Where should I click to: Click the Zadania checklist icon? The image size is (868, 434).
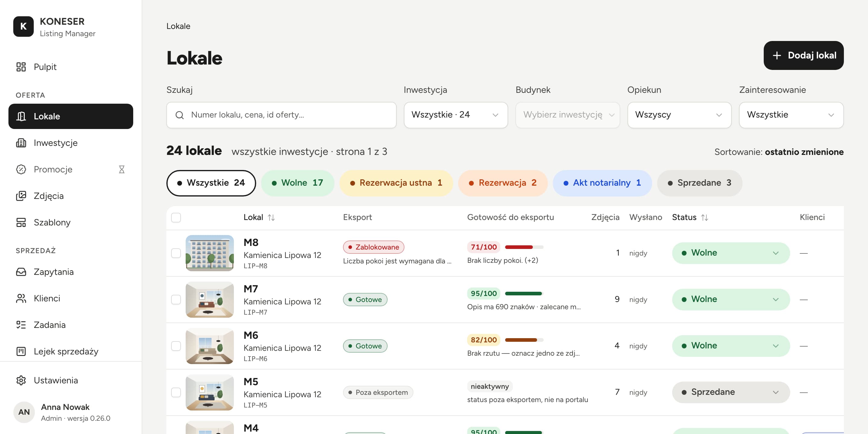click(21, 325)
